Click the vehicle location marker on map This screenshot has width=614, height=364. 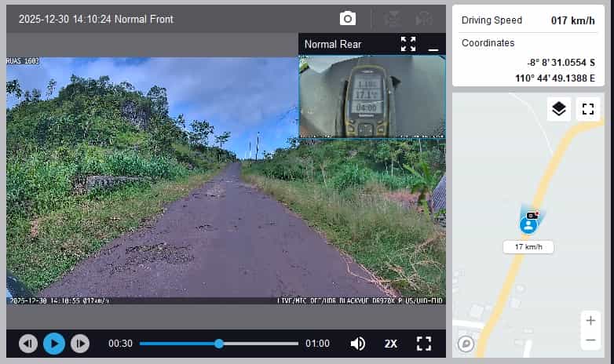pyautogui.click(x=529, y=224)
